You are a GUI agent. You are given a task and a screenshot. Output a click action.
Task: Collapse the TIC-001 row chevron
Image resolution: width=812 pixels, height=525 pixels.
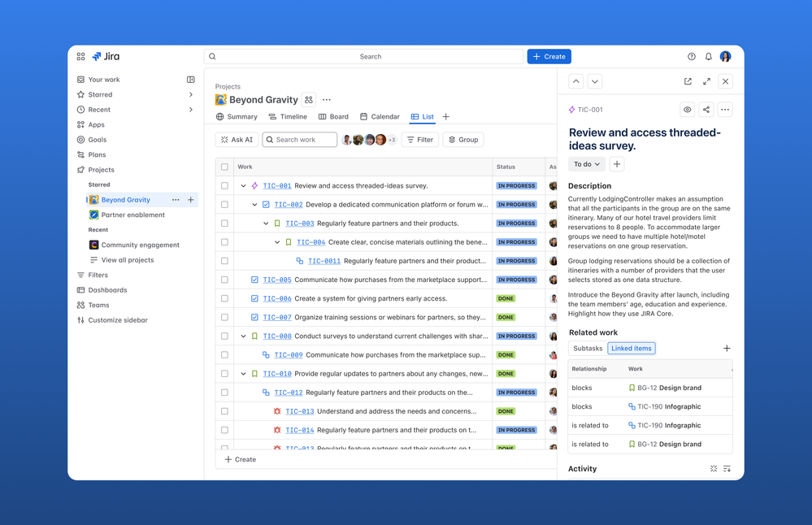pos(243,185)
